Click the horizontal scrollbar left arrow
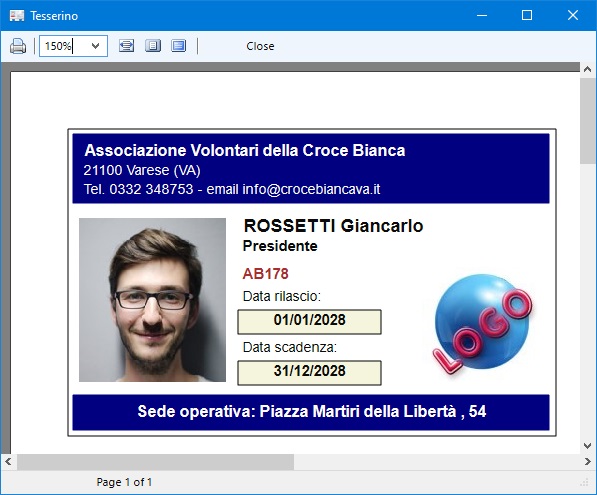The width and height of the screenshot is (597, 495). point(8,461)
